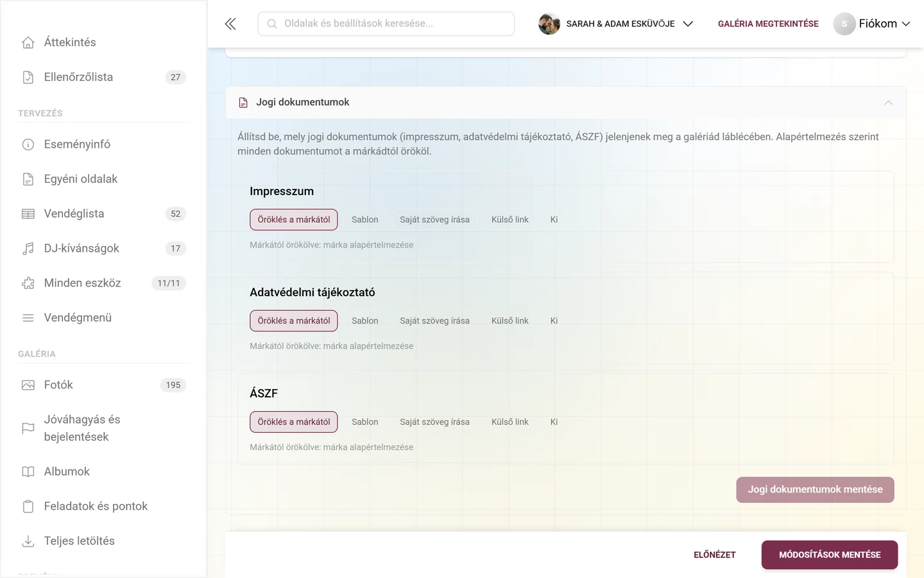
Task: Select Külső link for Impresszum
Action: coord(510,220)
